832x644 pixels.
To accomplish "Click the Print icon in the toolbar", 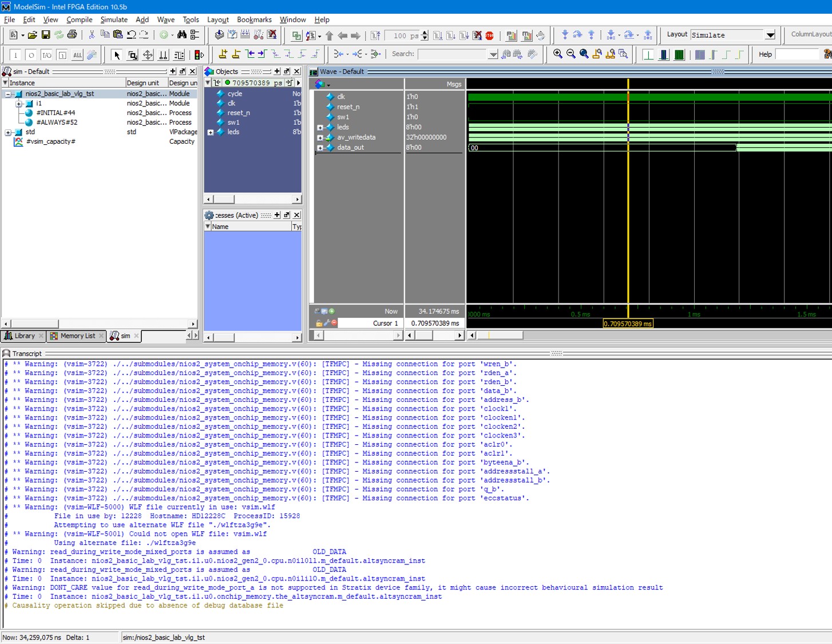I will tap(72, 35).
